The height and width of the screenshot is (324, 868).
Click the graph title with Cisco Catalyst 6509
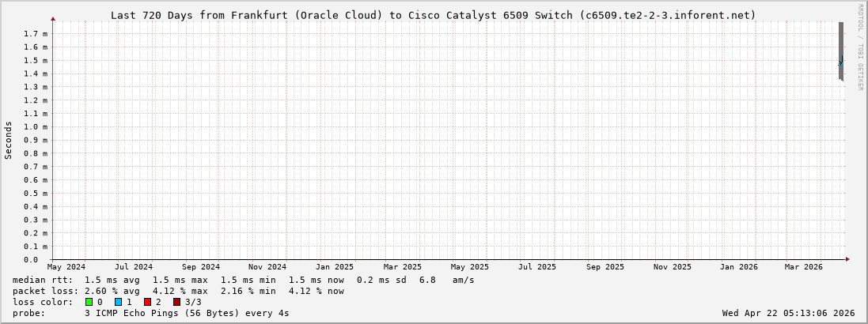pos(433,15)
